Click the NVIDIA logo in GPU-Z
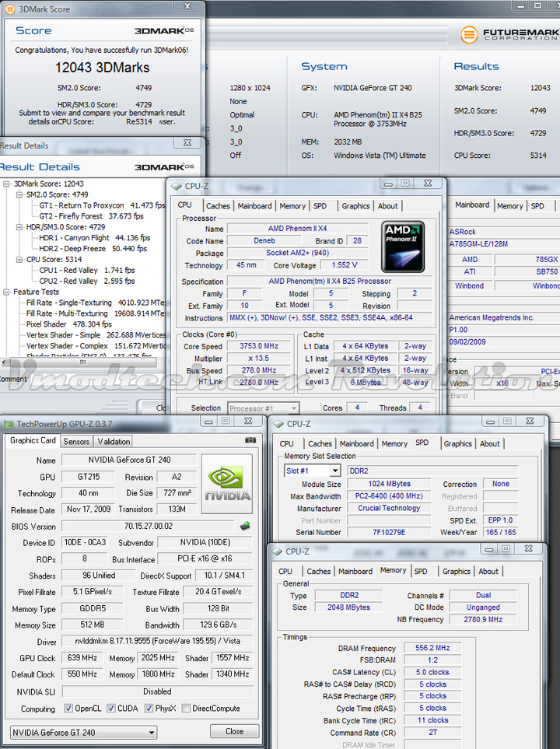The width and height of the screenshot is (560, 749). click(227, 484)
